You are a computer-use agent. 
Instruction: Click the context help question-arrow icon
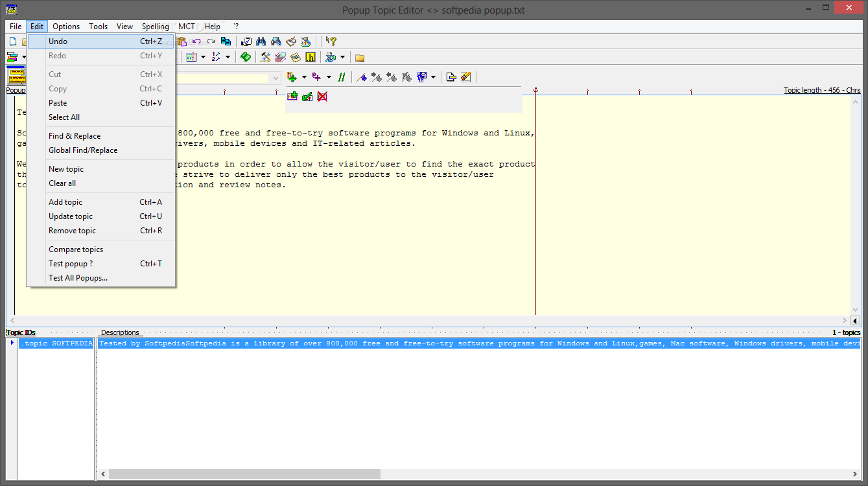[331, 41]
